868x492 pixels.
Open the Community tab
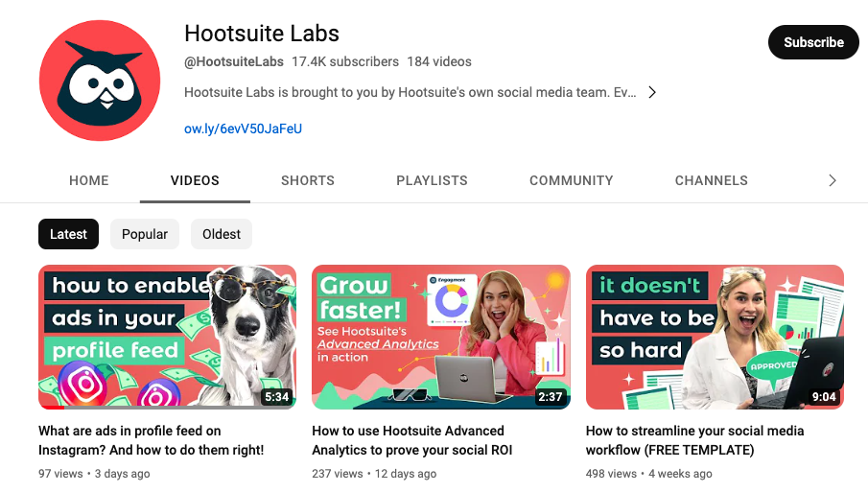point(571,180)
